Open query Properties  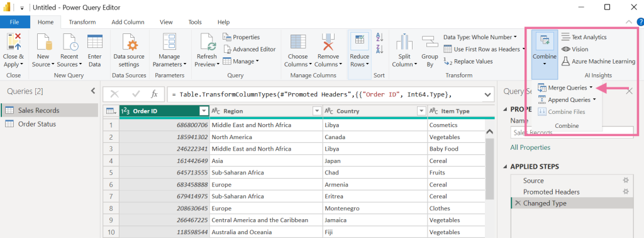241,37
